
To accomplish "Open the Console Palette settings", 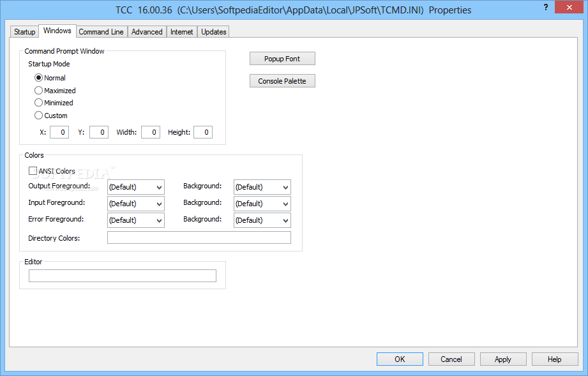I will (282, 81).
